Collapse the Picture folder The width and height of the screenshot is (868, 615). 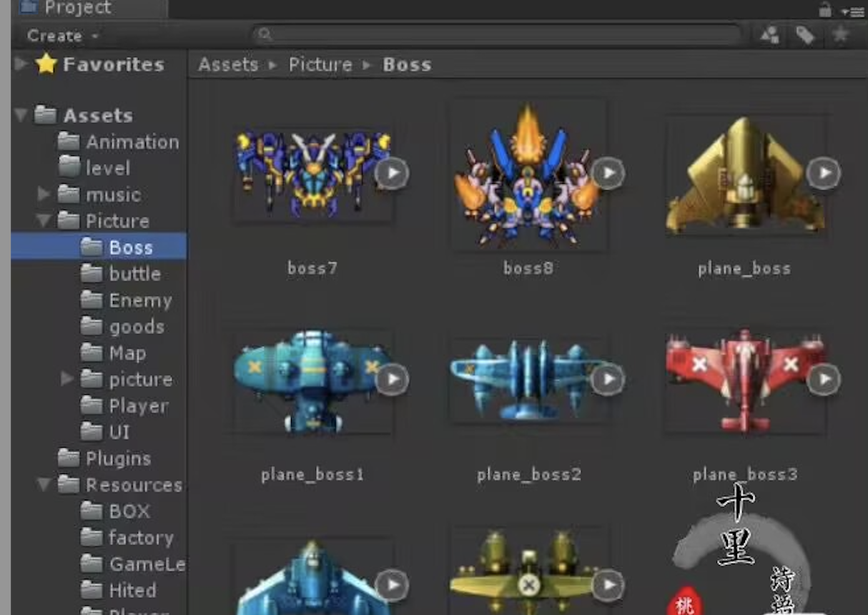tap(43, 220)
